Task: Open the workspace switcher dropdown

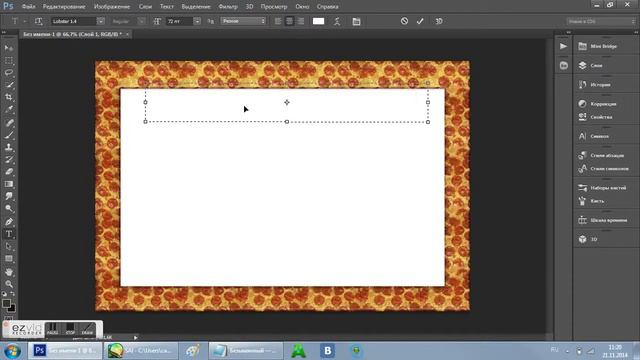Action: 601,21
